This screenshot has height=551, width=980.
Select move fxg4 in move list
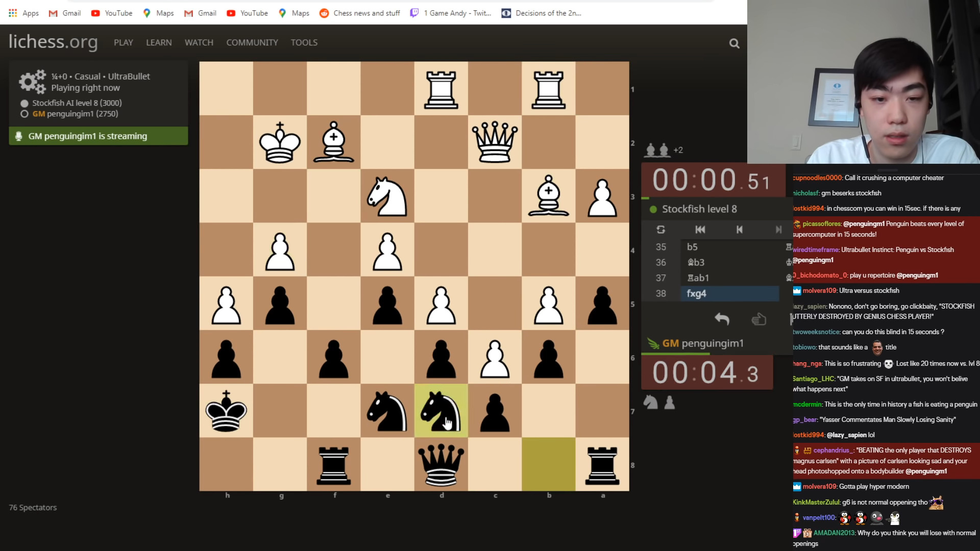click(x=696, y=293)
